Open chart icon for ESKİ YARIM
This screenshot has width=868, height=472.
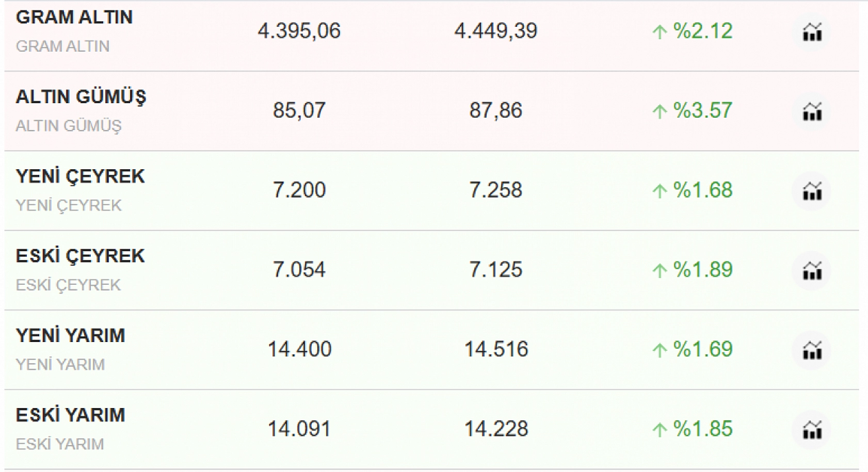[x=812, y=430]
